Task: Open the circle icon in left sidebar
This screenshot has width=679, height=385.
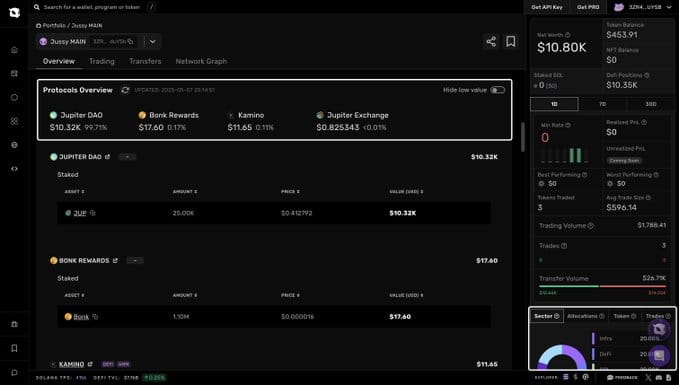Action: pyautogui.click(x=14, y=97)
